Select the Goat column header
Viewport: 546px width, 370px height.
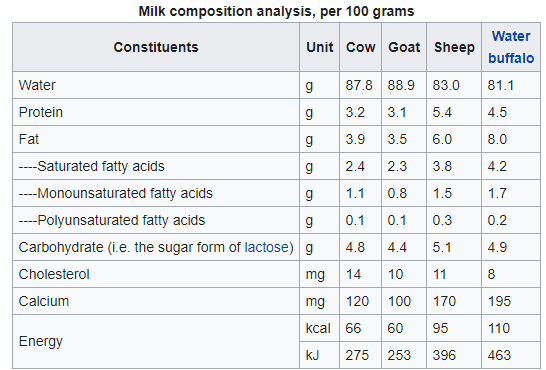(404, 47)
